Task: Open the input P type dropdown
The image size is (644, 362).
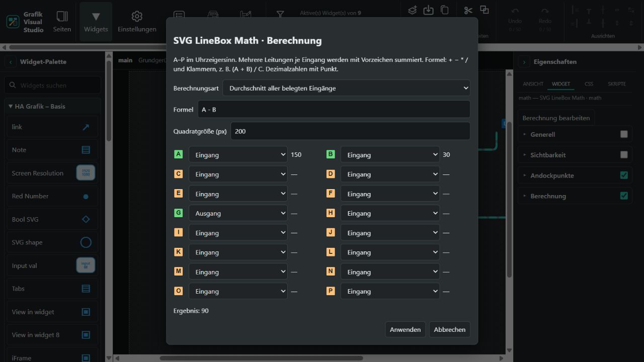Action: (390, 291)
